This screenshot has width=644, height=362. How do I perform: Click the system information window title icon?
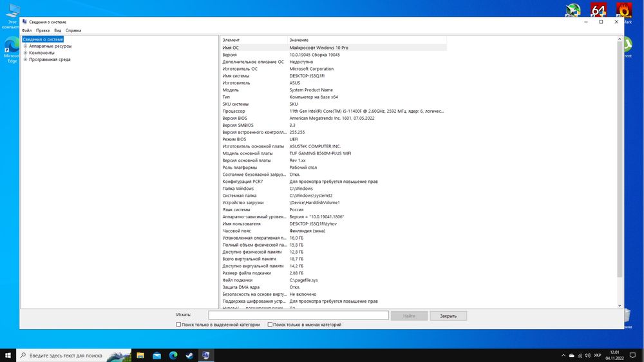coord(24,22)
